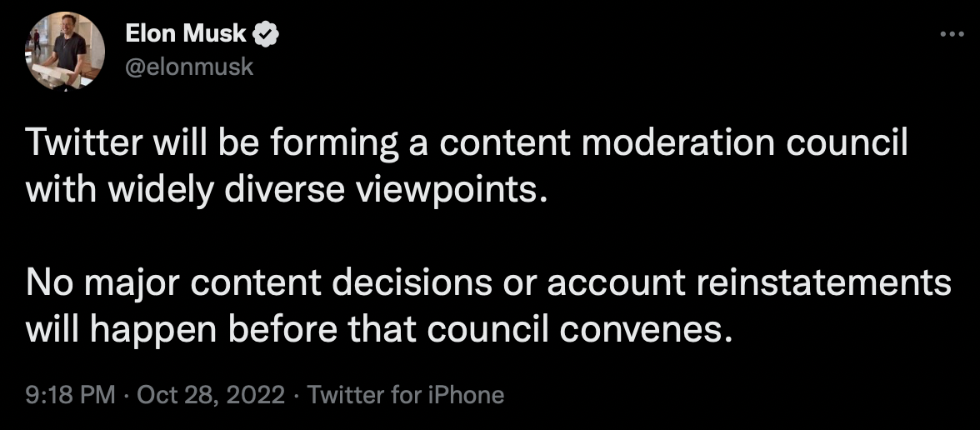Open the @elonmusk handle link

tap(189, 67)
